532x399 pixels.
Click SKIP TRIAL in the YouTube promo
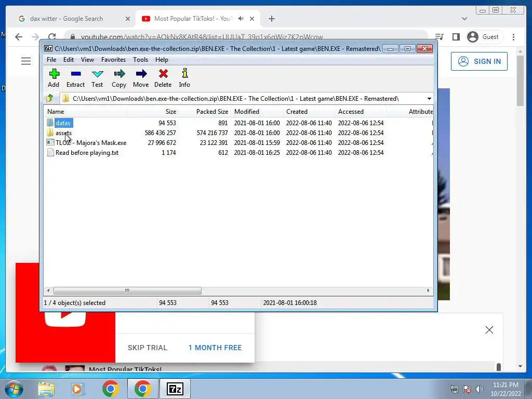point(147,348)
